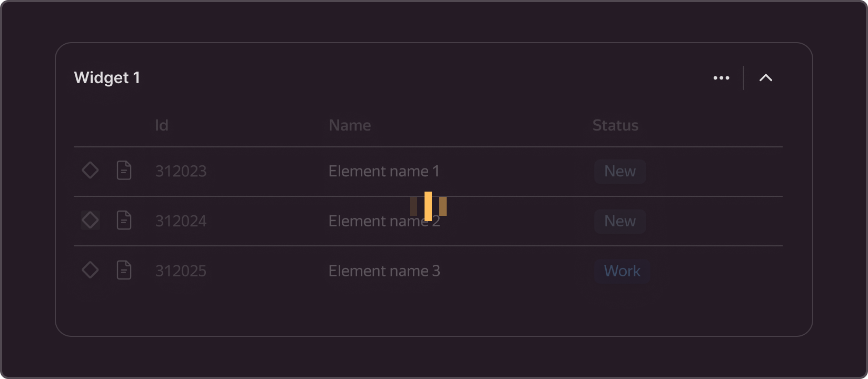Open the document icon for 312025
This screenshot has height=379, width=868.
click(124, 270)
